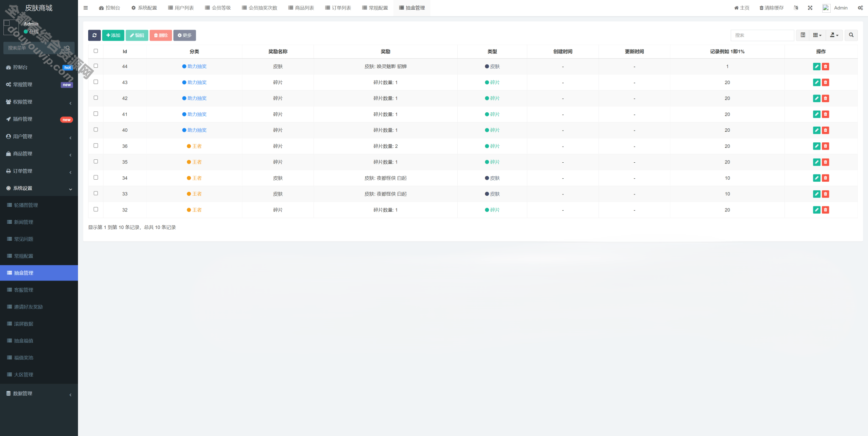Switch to the 会员等级 tab
868x436 pixels.
(x=218, y=8)
